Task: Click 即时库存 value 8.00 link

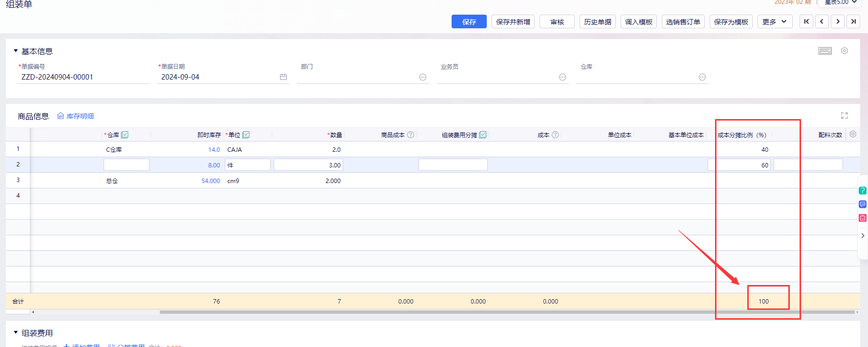Action: (214, 165)
